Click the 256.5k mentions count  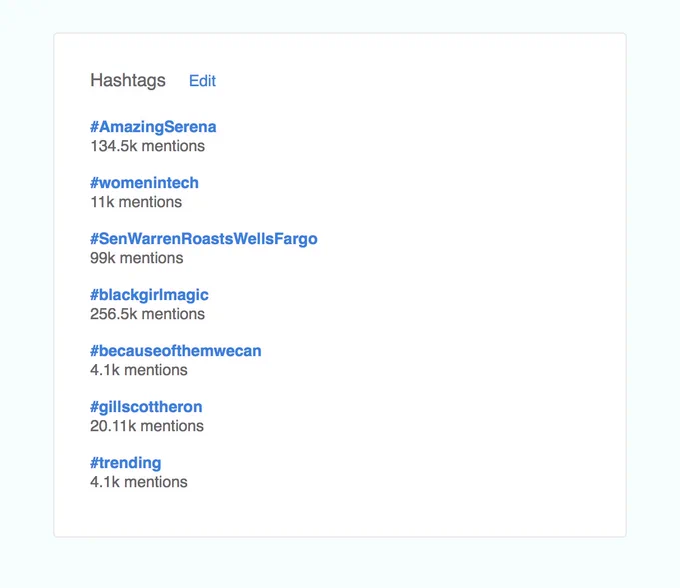click(147, 314)
